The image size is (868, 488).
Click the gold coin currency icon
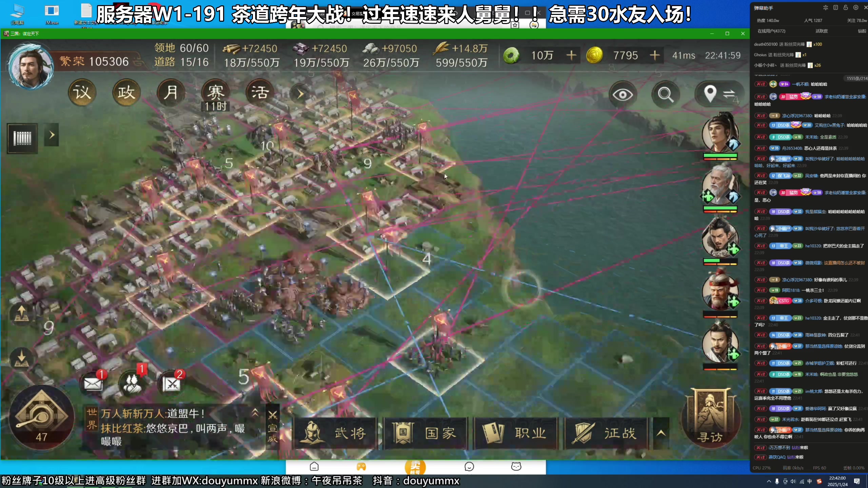(594, 55)
